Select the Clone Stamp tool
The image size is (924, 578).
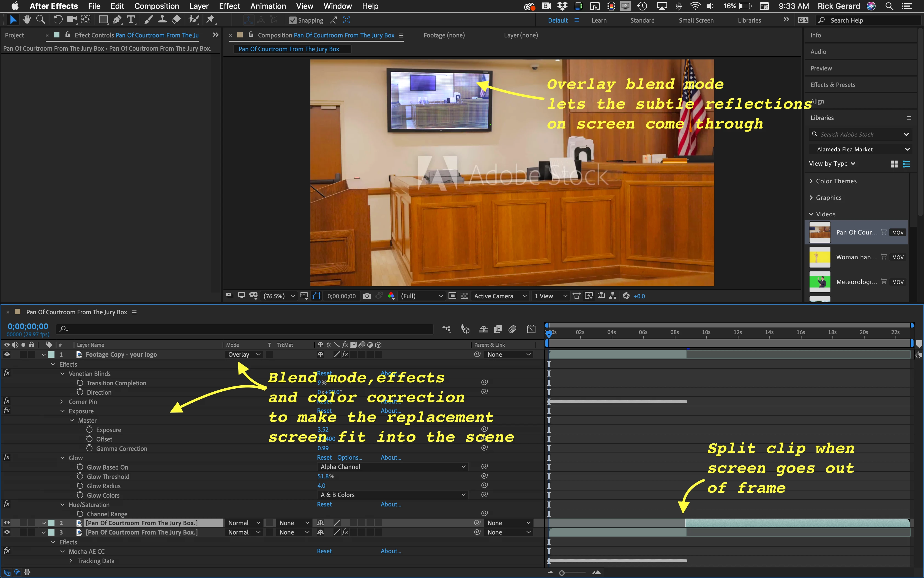click(x=162, y=20)
